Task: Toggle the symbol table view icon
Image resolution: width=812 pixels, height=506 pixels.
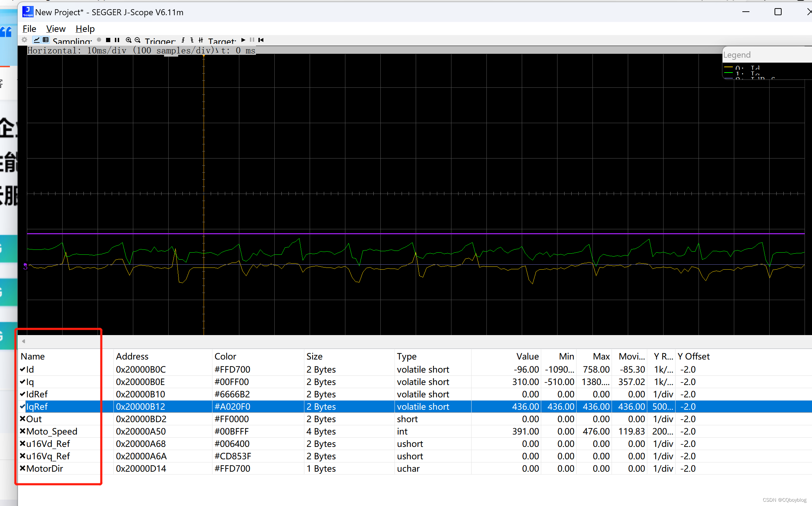Action: [46, 40]
